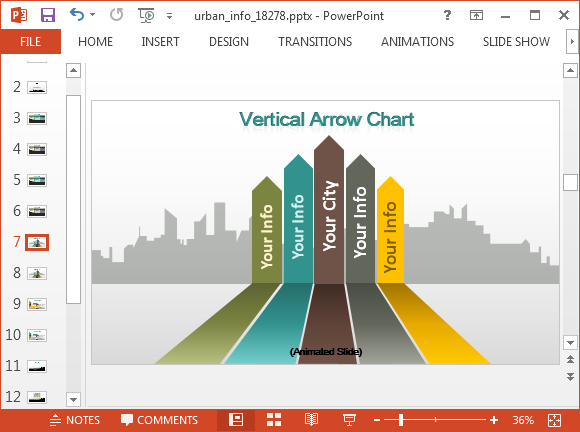Screen dimensions: 580x432
Task: Select slide 10 thumbnail
Action: click(37, 335)
